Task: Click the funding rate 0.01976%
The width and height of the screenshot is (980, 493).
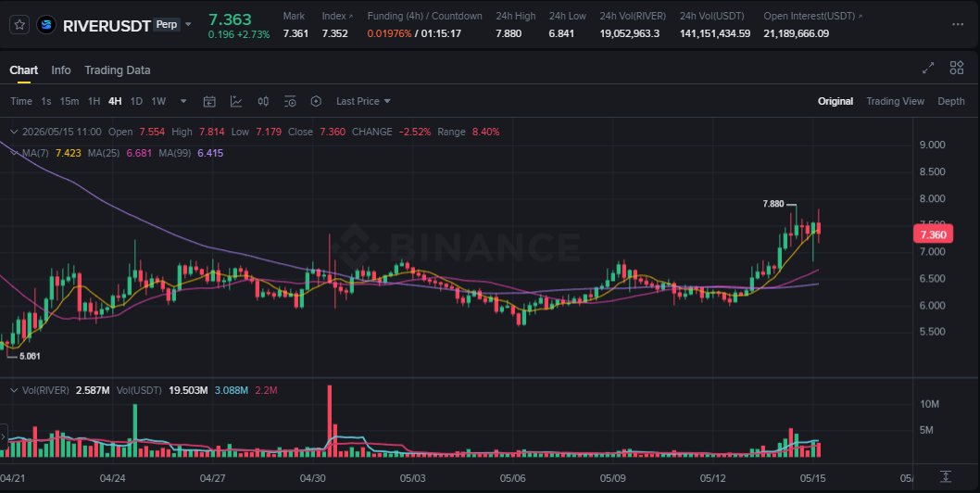Action: [x=389, y=33]
